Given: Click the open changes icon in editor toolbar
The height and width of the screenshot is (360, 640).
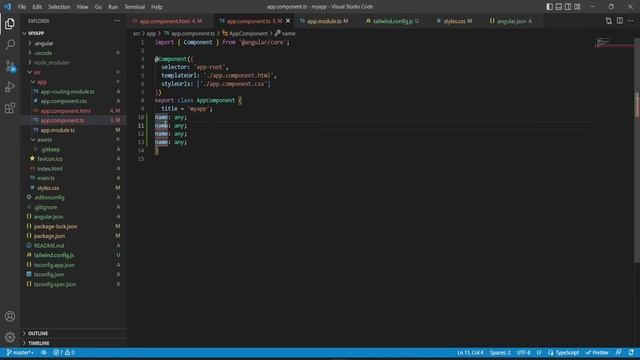Looking at the screenshot, I should pos(609,21).
